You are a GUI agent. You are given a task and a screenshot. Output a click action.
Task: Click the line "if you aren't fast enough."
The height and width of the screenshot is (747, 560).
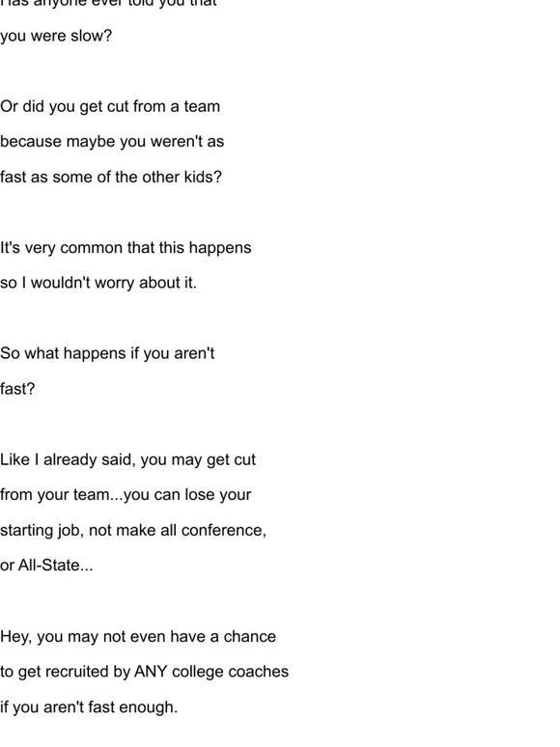89,707
